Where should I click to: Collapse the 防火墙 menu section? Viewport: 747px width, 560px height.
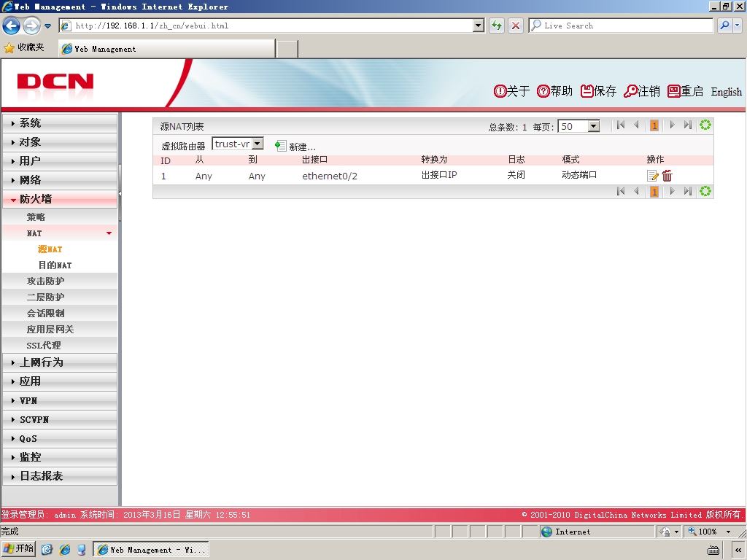(60, 199)
